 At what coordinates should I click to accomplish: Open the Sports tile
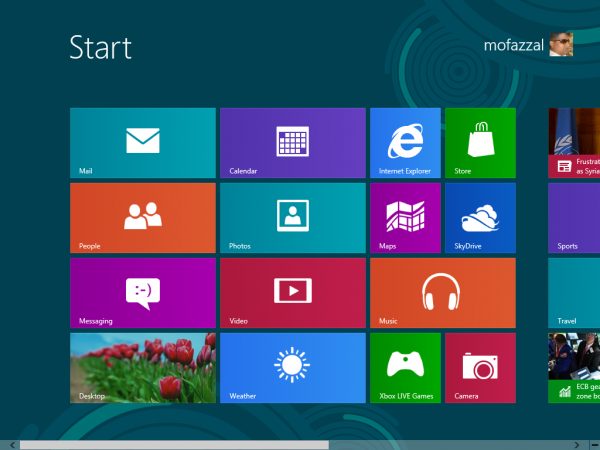pyautogui.click(x=574, y=218)
